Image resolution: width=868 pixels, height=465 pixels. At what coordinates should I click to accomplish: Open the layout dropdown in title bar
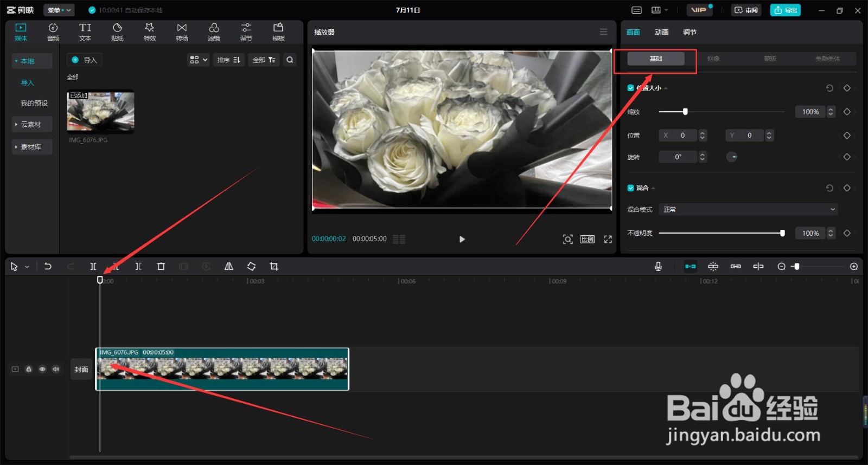pos(659,10)
